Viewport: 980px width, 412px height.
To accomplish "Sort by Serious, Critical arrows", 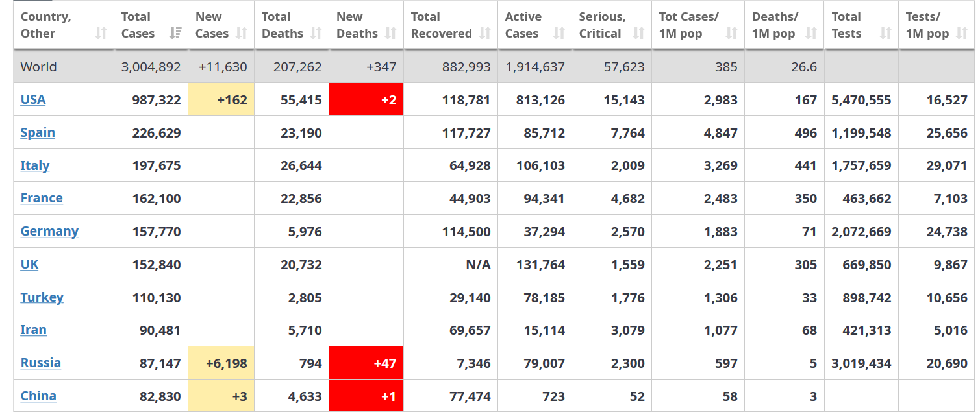I will tap(639, 34).
